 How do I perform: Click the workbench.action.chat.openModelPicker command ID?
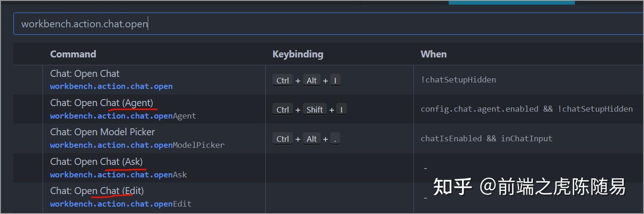[x=137, y=145]
